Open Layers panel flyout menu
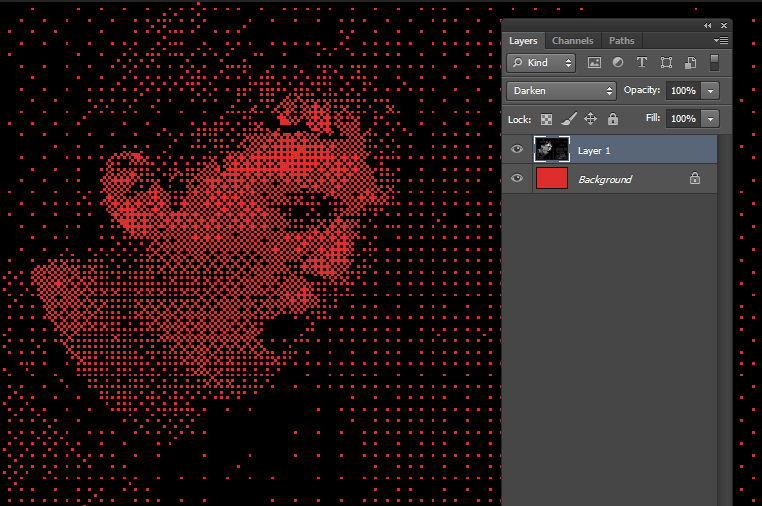Image resolution: width=762 pixels, height=506 pixels. 721,40
